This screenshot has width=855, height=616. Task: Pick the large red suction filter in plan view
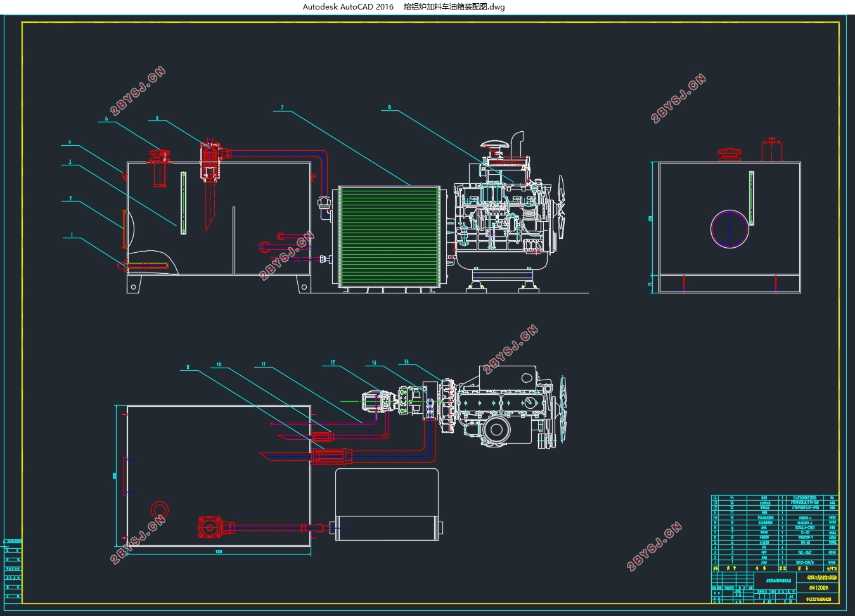coord(331,456)
